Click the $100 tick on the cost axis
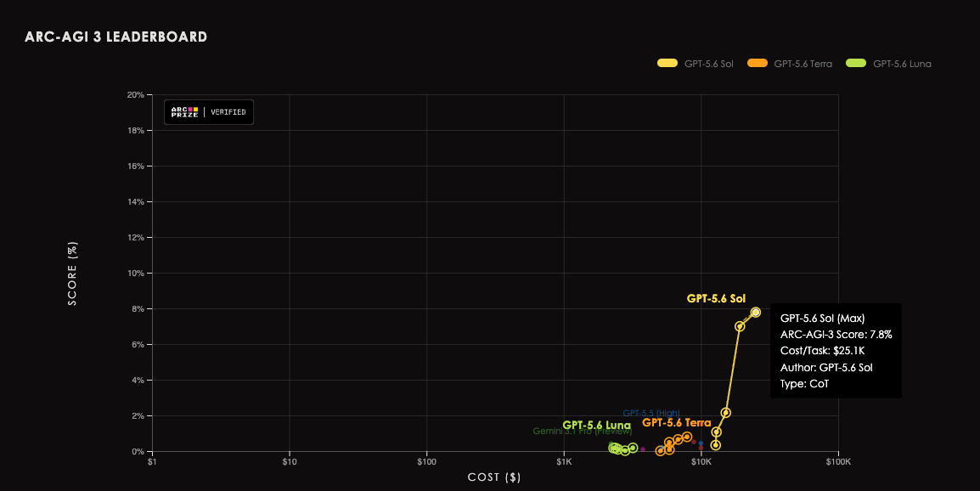The height and width of the screenshot is (491, 980). tap(427, 462)
